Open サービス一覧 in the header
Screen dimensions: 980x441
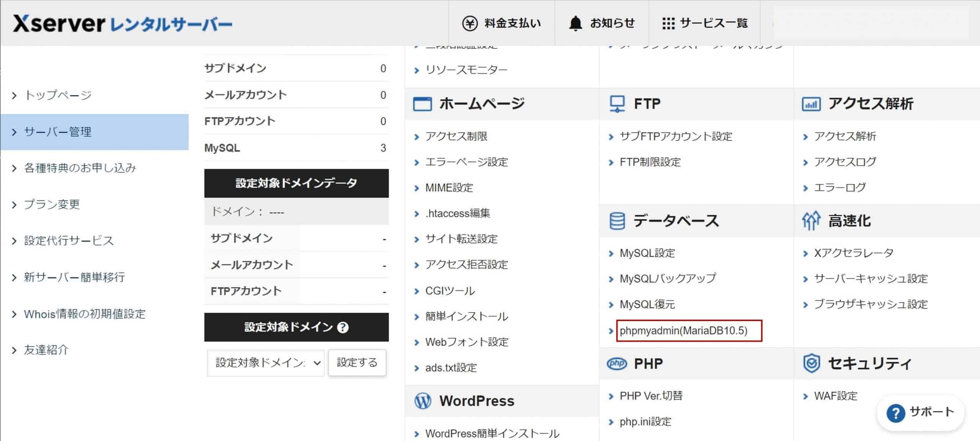coord(705,23)
